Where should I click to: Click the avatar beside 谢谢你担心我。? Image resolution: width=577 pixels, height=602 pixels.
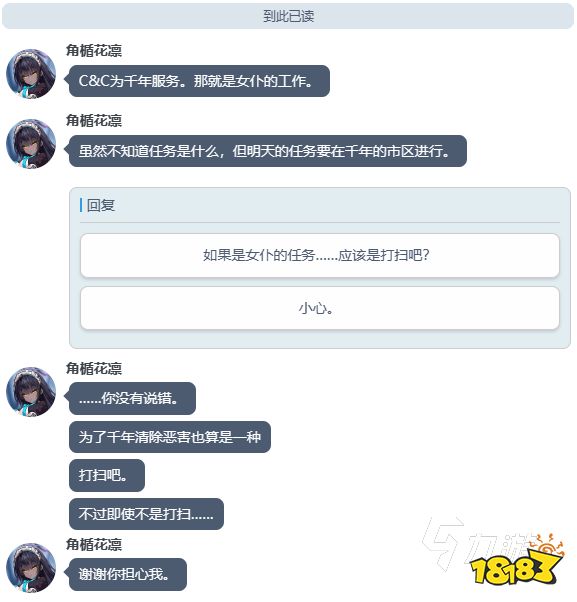click(x=31, y=568)
